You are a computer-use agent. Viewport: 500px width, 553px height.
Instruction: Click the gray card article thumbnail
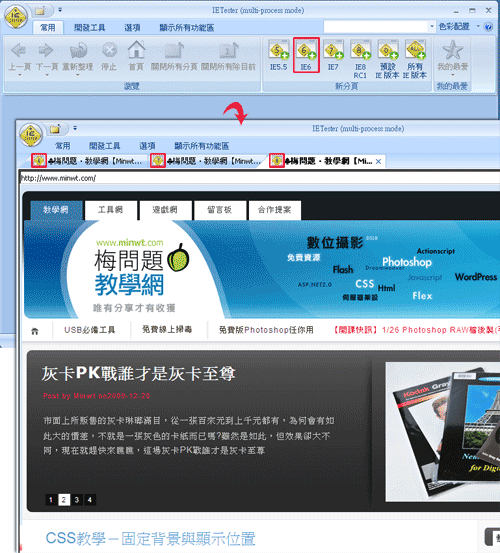click(x=443, y=431)
